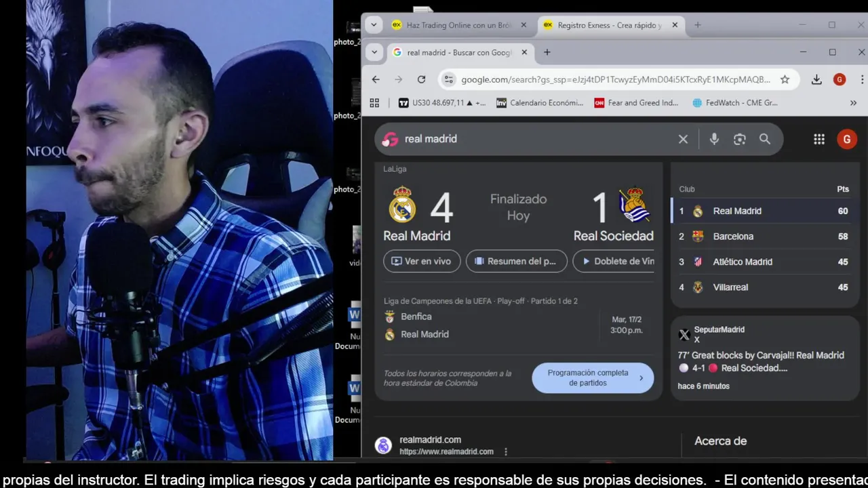
Task: Open the Google account avatar on the page
Action: pyautogui.click(x=846, y=139)
